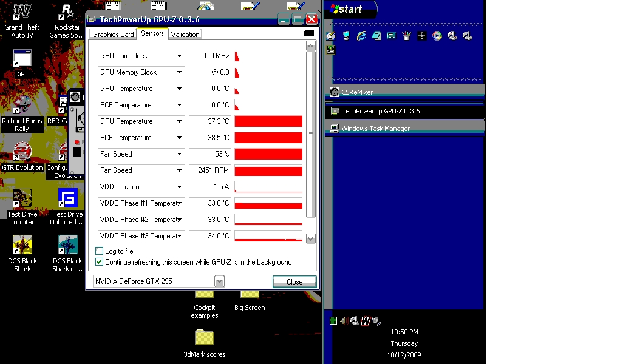Launch Windows Media Player from quick launch
The image size is (640, 364).
click(x=437, y=36)
